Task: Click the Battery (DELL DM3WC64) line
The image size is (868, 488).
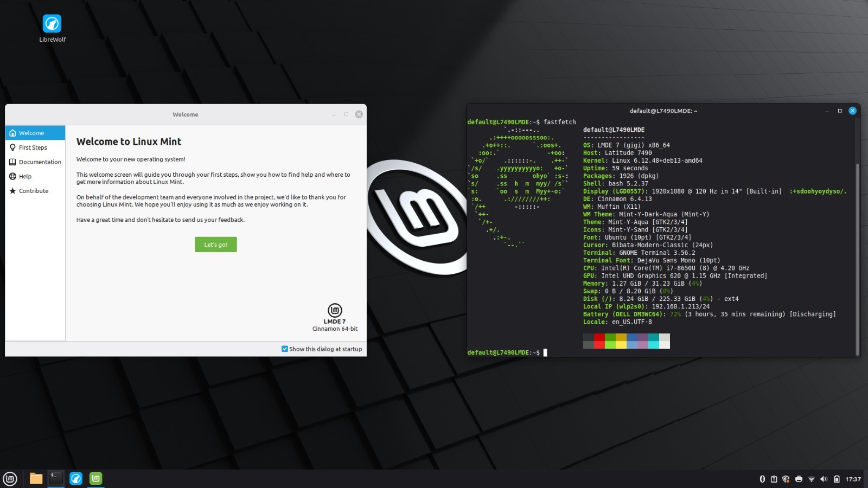Action: 710,314
